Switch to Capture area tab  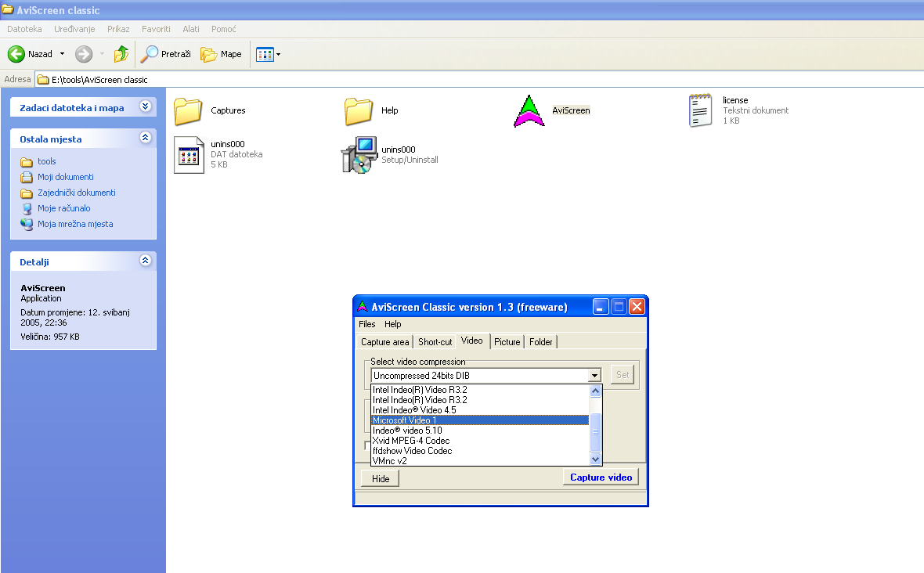[x=384, y=342]
